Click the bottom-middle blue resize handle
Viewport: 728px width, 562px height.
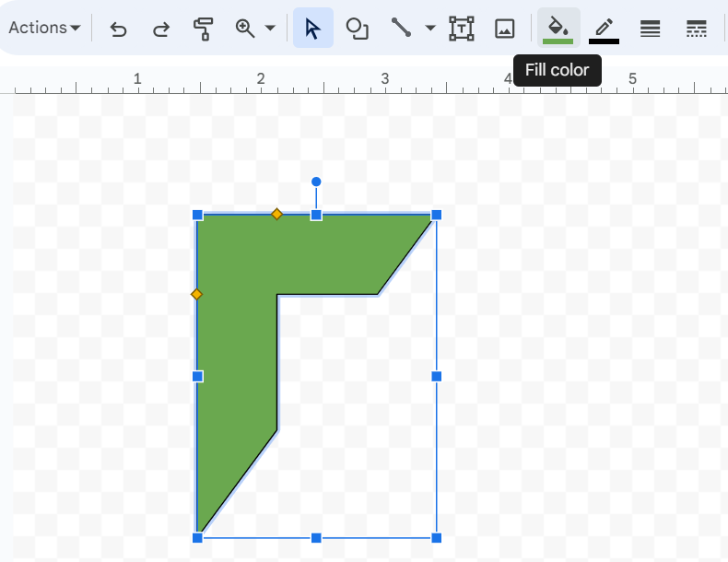click(316, 538)
